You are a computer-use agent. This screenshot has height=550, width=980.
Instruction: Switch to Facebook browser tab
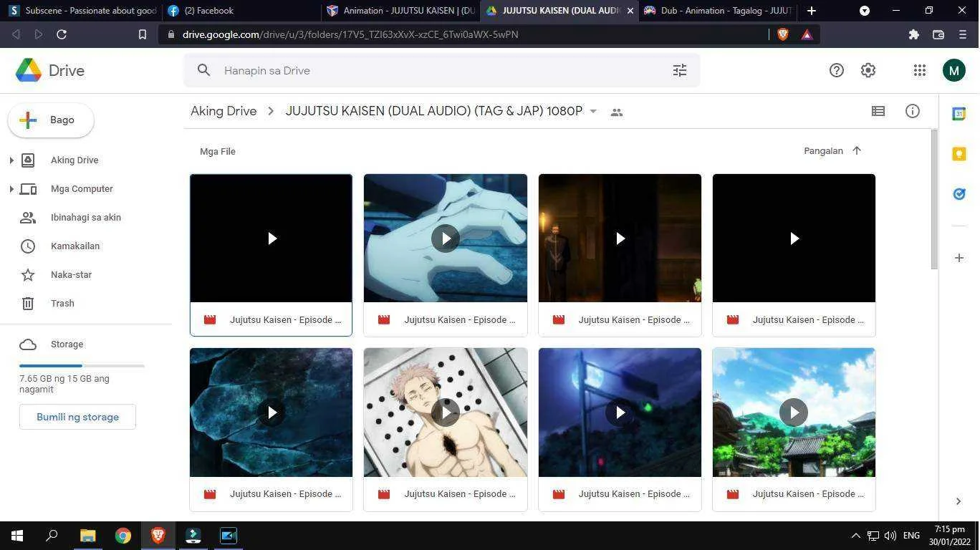click(x=240, y=11)
